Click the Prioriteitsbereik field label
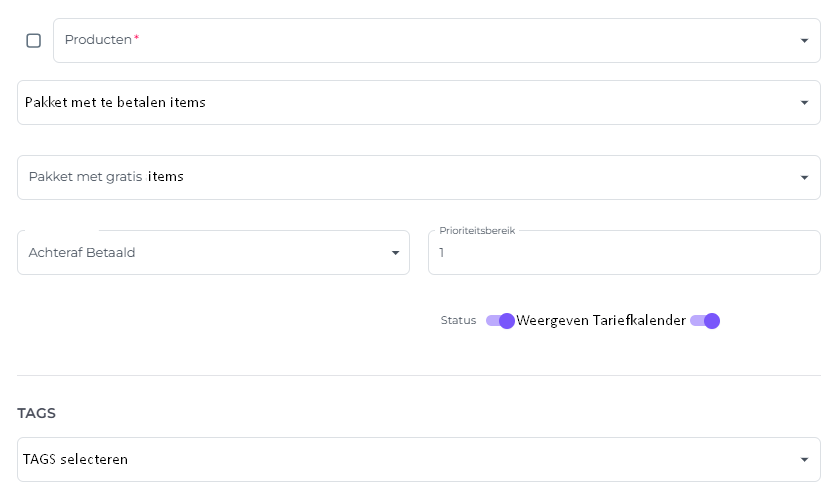Viewport: 828px width, 502px height. pos(477,231)
